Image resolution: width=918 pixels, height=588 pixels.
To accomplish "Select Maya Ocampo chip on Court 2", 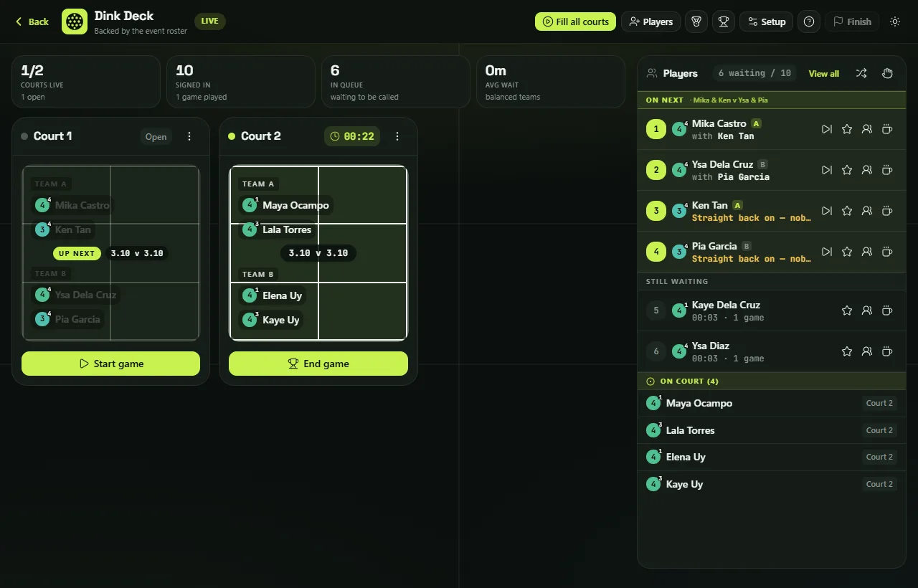I will tap(286, 205).
